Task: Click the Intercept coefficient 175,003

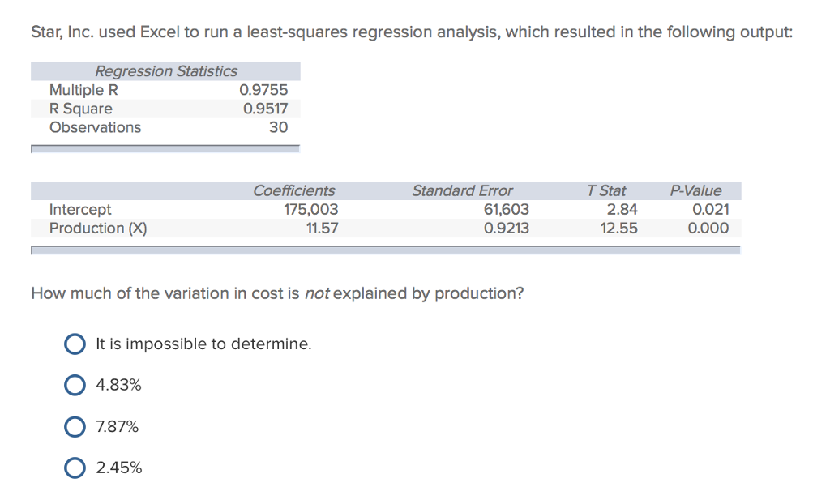Action: [310, 210]
